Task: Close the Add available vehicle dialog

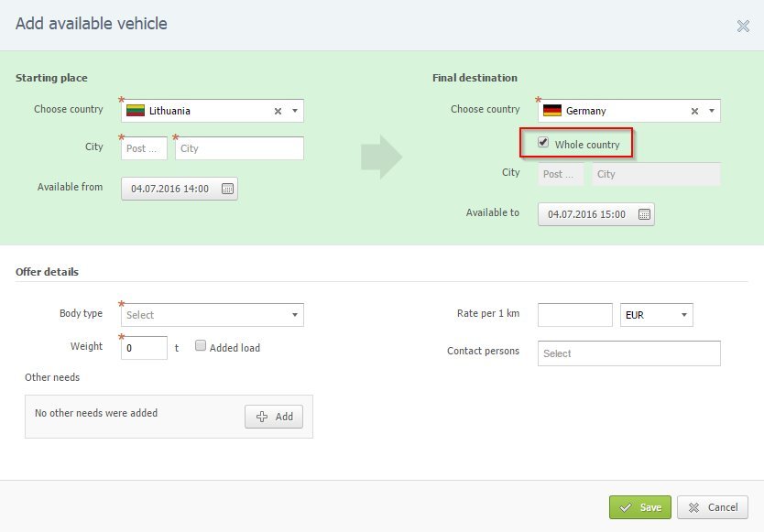Action: point(743,26)
